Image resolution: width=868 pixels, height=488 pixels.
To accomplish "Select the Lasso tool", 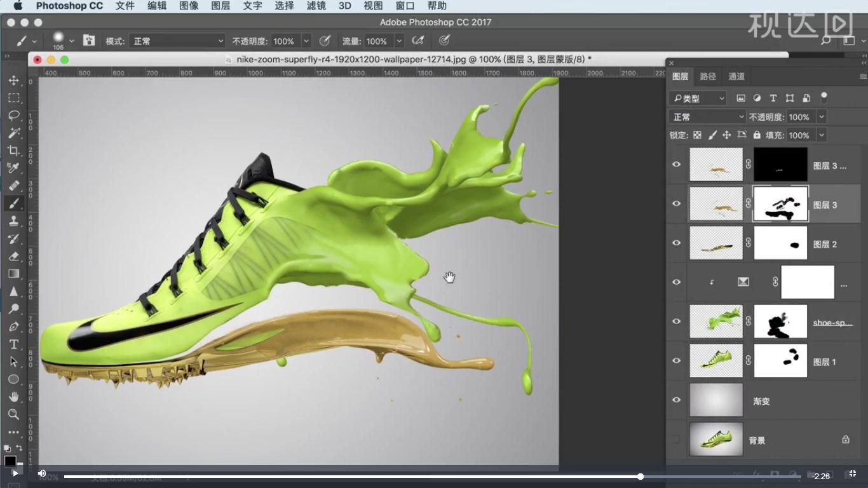I will click(x=13, y=116).
